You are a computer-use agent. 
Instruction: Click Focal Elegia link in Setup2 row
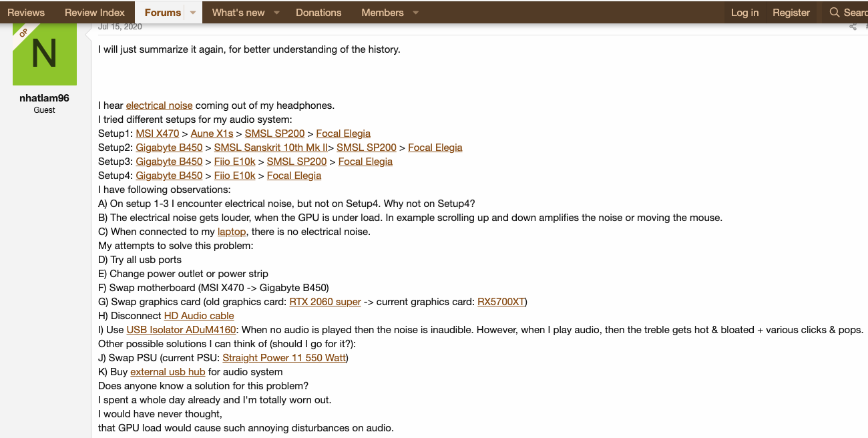coord(435,148)
